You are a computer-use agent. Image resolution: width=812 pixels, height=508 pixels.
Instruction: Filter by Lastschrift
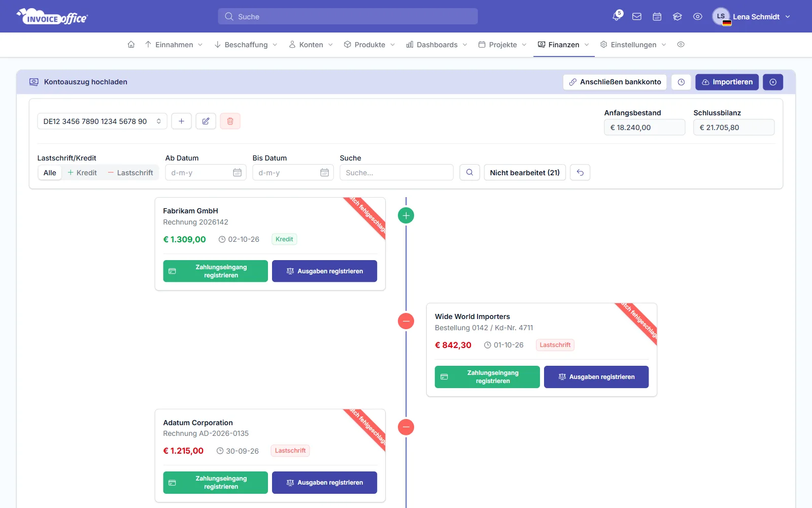[130, 173]
